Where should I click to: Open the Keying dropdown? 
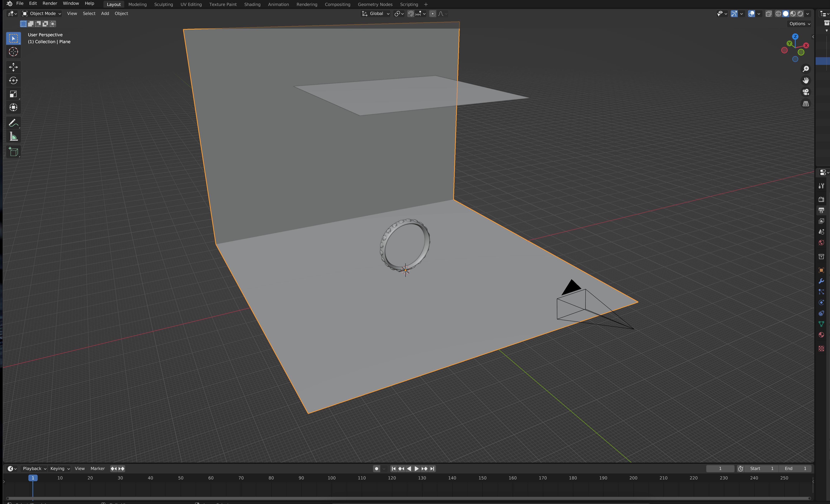tap(60, 469)
